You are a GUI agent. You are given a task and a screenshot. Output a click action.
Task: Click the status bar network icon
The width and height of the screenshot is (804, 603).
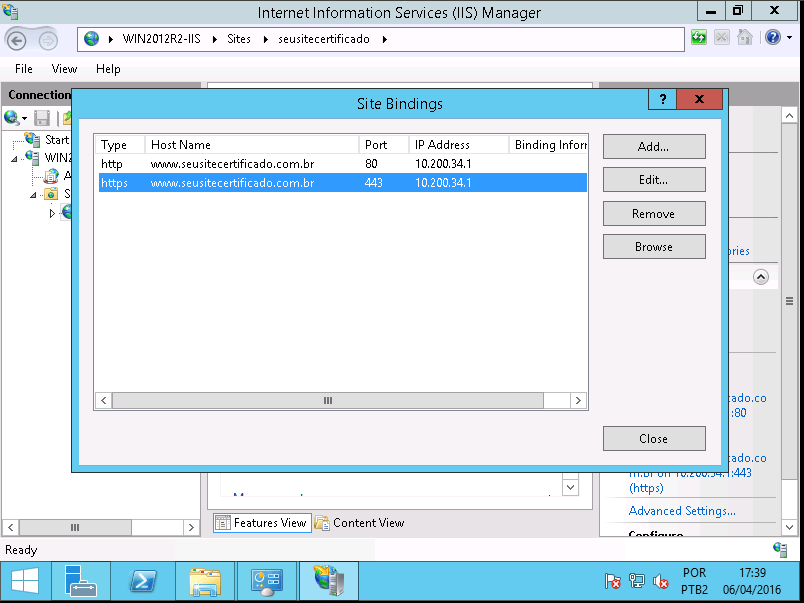coord(780,550)
